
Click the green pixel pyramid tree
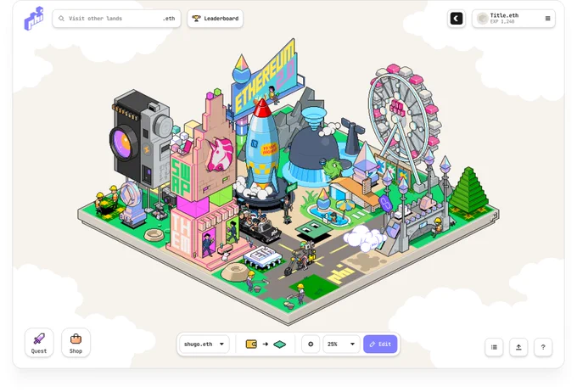click(x=469, y=192)
